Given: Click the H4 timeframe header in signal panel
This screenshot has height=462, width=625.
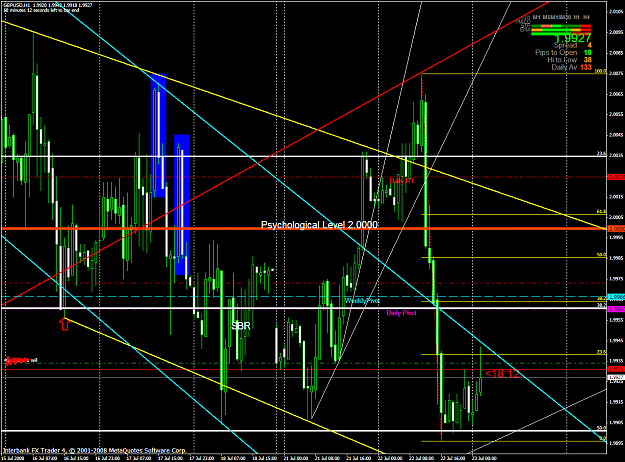Looking at the screenshot, I should pos(586,18).
